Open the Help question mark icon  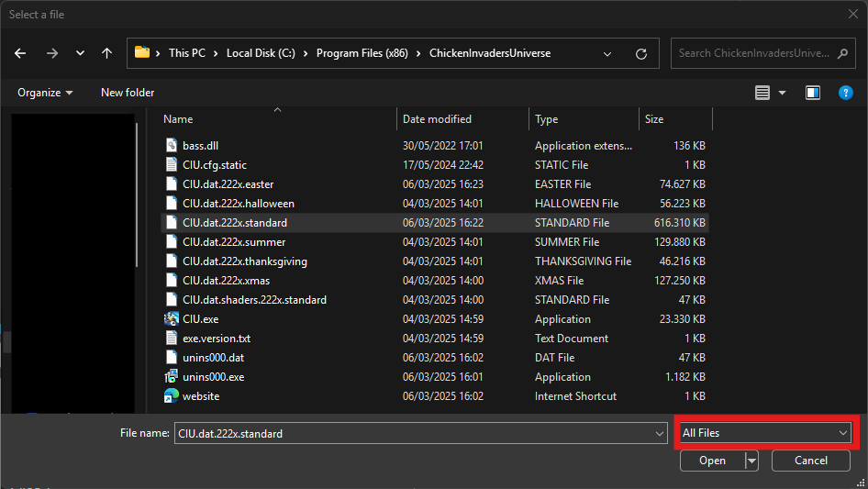pos(846,93)
